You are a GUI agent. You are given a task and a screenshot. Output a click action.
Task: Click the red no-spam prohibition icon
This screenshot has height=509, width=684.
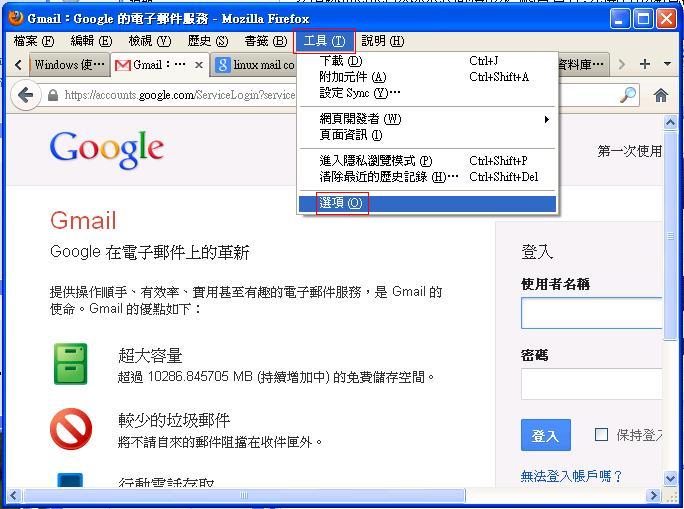point(71,429)
